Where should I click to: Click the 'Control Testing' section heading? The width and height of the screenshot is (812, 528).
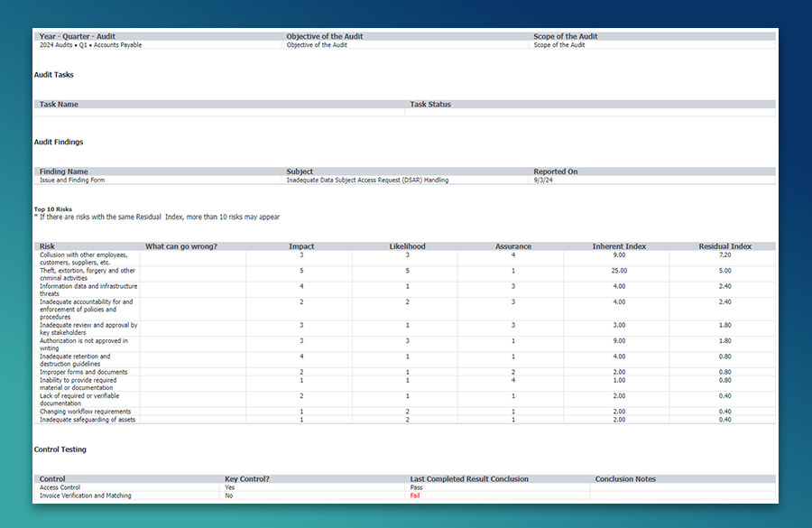pyautogui.click(x=60, y=449)
